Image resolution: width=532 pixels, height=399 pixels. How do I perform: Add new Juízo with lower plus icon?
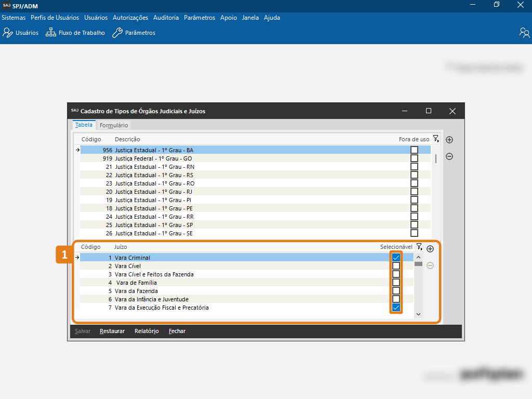(430, 249)
